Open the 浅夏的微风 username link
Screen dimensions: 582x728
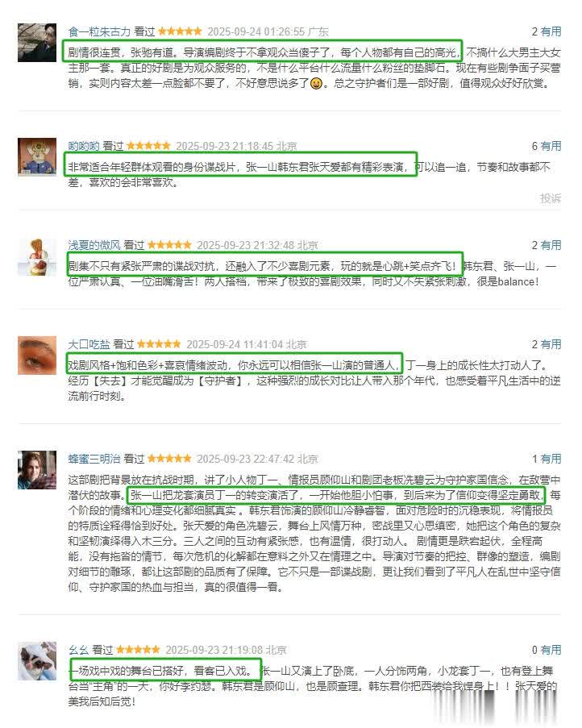(94, 245)
